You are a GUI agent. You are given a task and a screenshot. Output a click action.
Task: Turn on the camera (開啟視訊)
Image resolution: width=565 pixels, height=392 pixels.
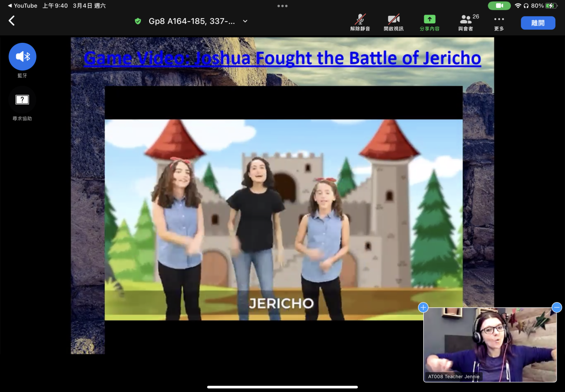point(393,22)
